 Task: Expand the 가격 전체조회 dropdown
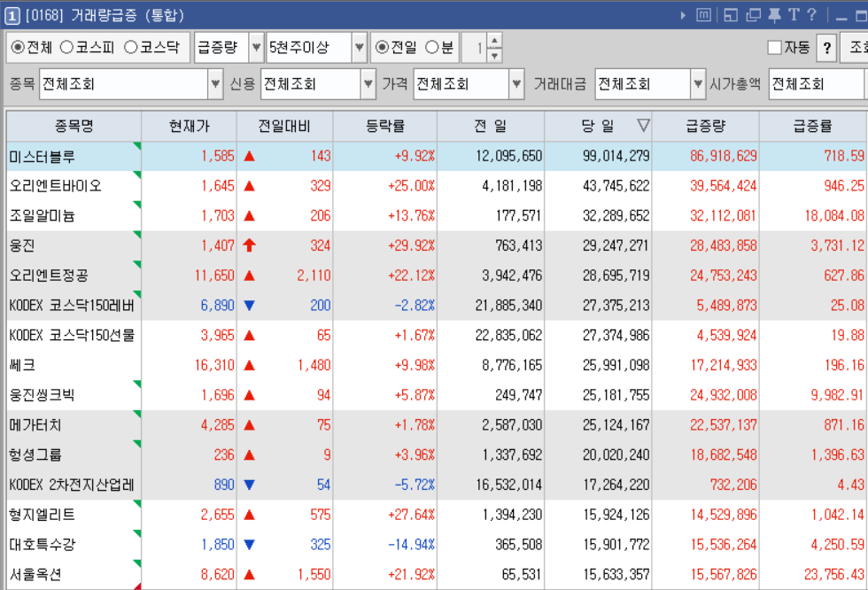[x=516, y=84]
